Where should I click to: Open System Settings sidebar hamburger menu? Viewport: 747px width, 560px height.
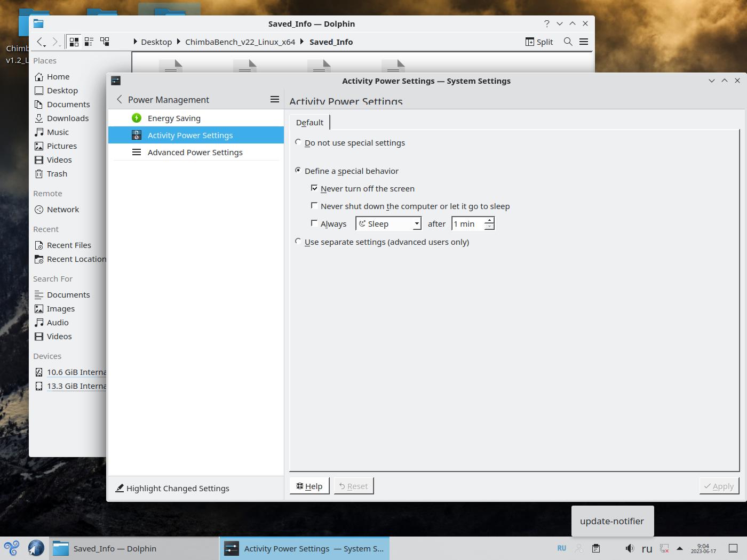tap(275, 99)
